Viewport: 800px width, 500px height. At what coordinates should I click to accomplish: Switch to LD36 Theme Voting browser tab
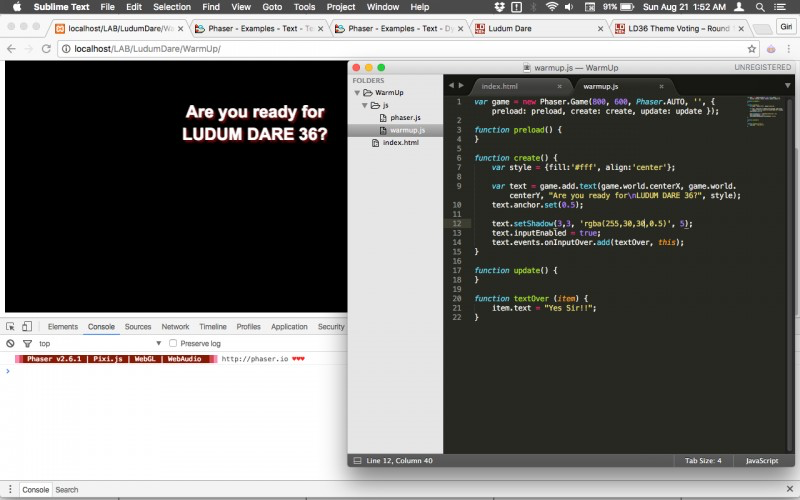point(680,29)
